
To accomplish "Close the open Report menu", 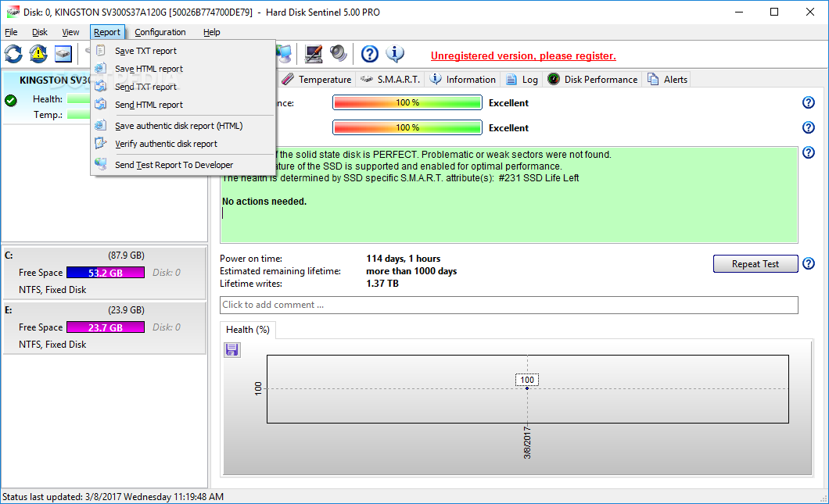I will (107, 32).
